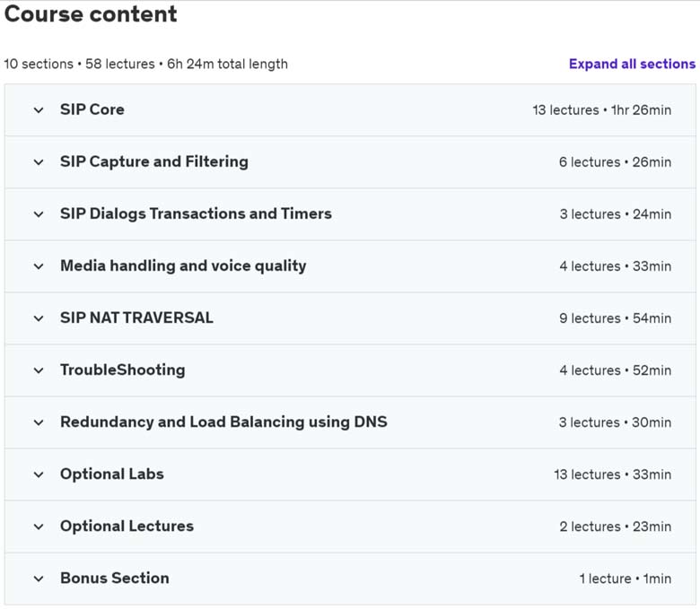Open SIP Dialogs Transactions and Timers title

[x=196, y=213]
